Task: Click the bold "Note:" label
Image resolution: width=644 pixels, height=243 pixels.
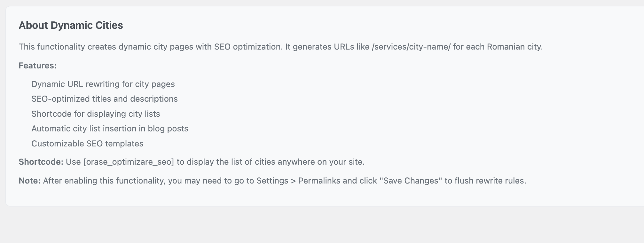Action: coord(29,181)
